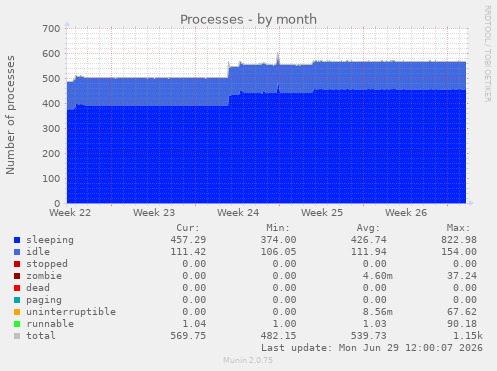Select the 'paging' legend label
The image size is (497, 371).
[x=44, y=300]
